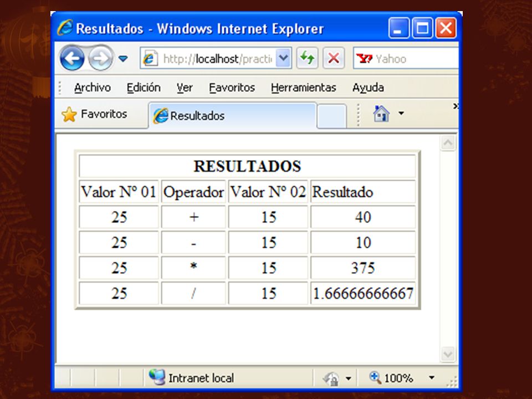
Task: Click the Home page icon
Action: [x=381, y=113]
